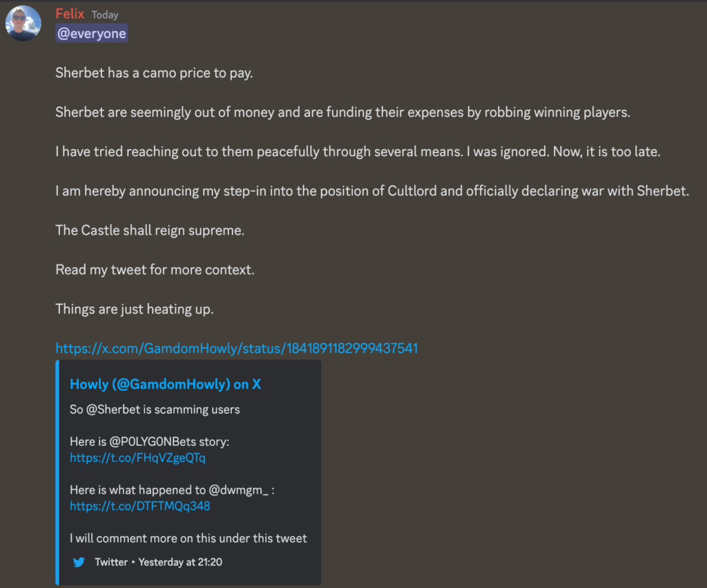
Task: Click the Yesterday at 21:20 embed timestamp
Action: pos(180,562)
